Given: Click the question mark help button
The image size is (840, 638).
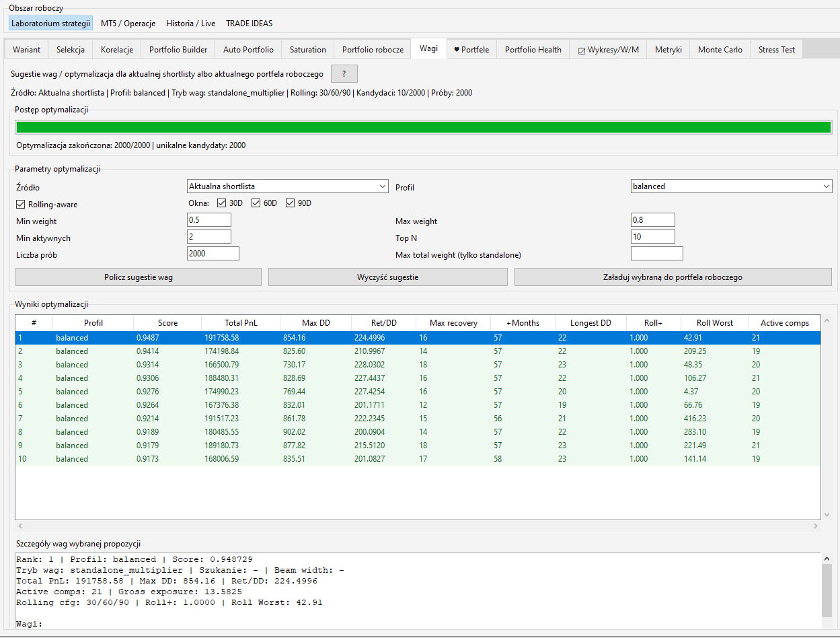Looking at the screenshot, I should click(x=344, y=73).
